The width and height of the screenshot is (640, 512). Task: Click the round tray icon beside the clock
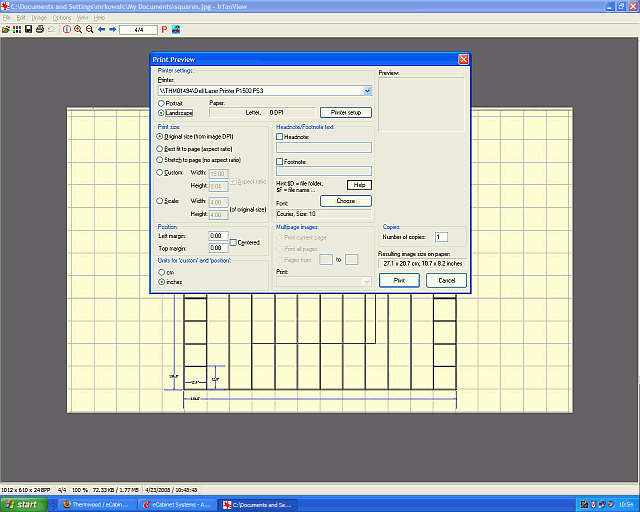(611, 505)
